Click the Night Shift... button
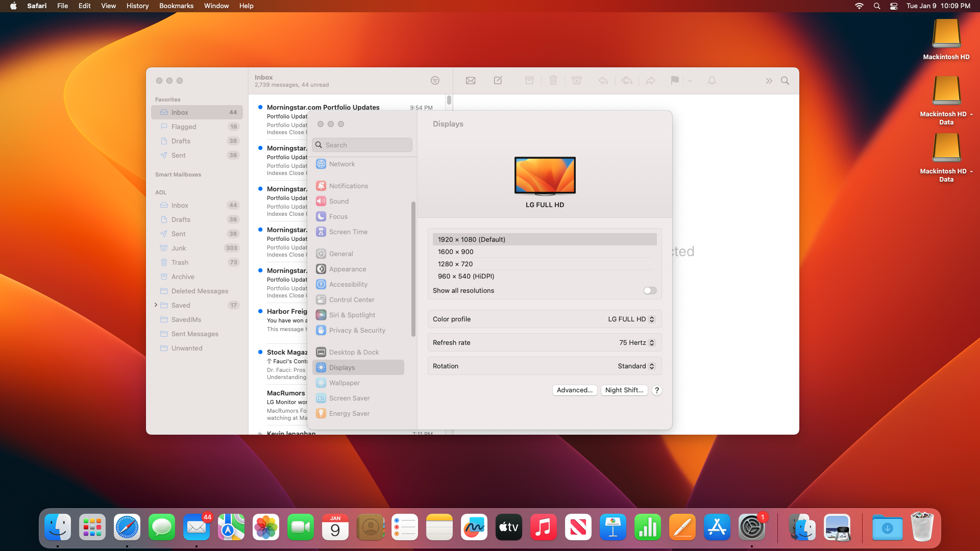980x551 pixels. coord(624,390)
